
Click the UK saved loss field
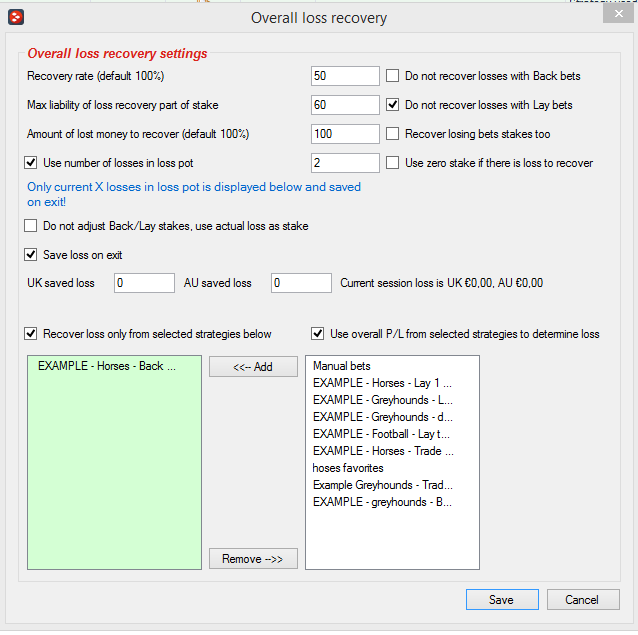pos(144,283)
